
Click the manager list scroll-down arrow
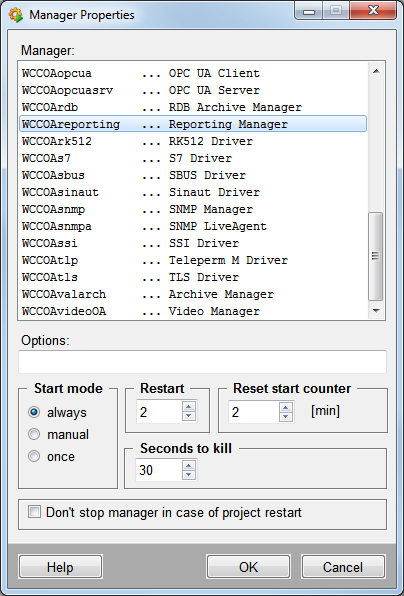pyautogui.click(x=376, y=311)
